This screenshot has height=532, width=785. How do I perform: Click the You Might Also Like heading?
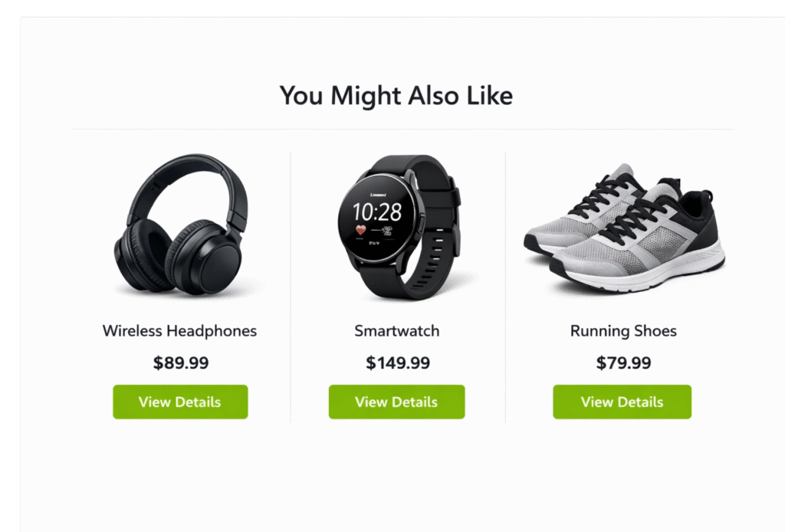tap(396, 95)
